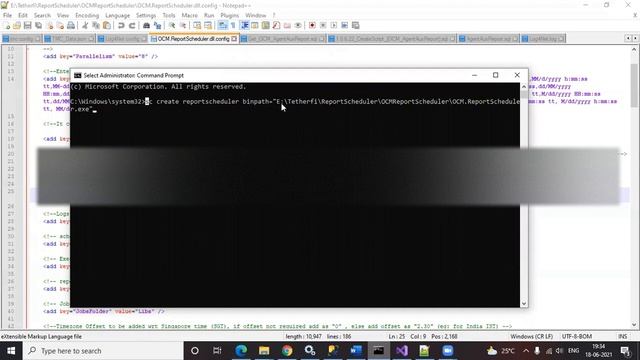
Task: Click the Windows (CR LF) status field
Action: click(x=531, y=336)
